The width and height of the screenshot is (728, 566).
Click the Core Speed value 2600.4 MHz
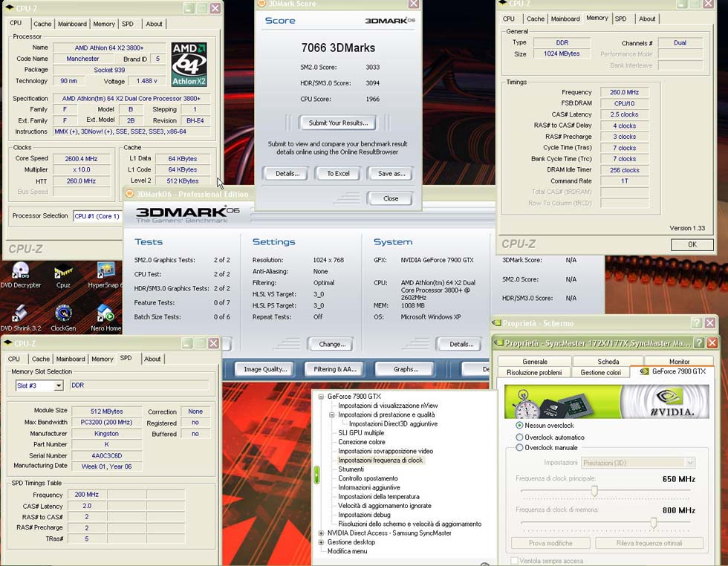pos(81,159)
